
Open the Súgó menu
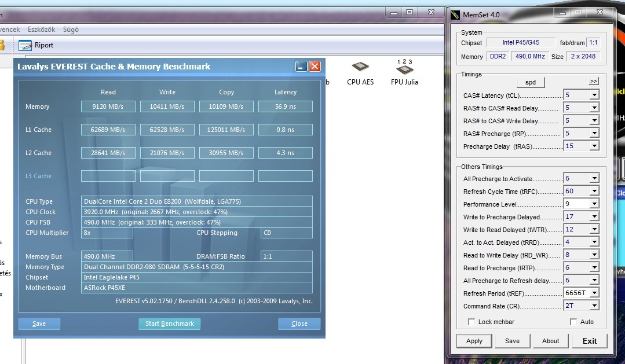coord(71,30)
